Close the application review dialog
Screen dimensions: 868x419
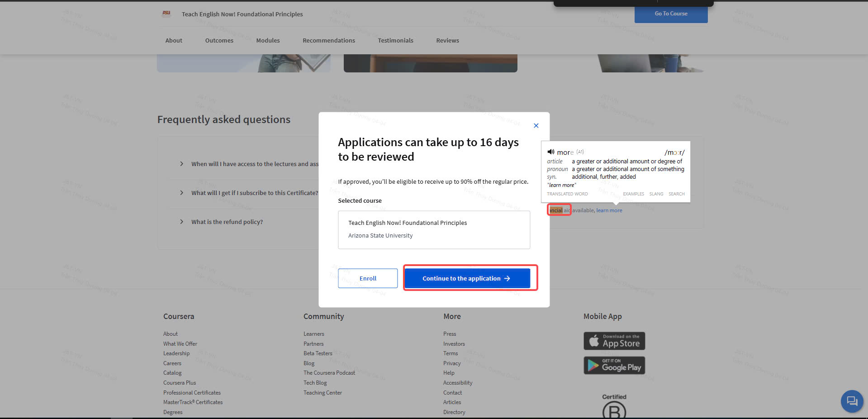536,126
